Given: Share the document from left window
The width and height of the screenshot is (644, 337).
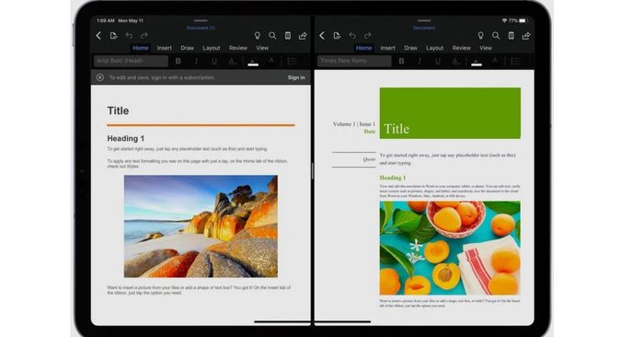Looking at the screenshot, I should pos(303,36).
